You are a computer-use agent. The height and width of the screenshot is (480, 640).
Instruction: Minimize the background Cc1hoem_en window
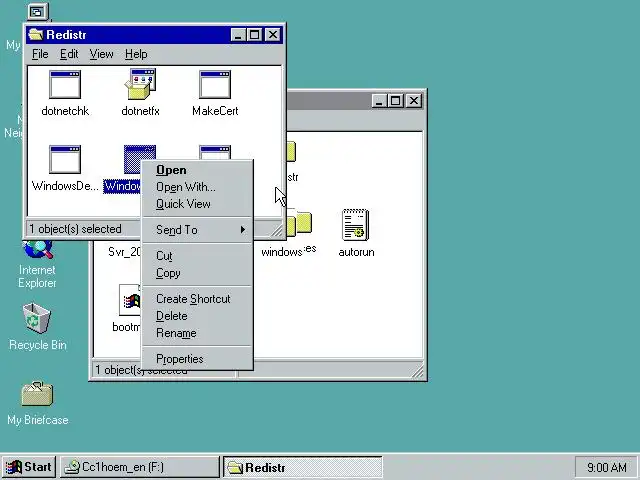tap(379, 100)
